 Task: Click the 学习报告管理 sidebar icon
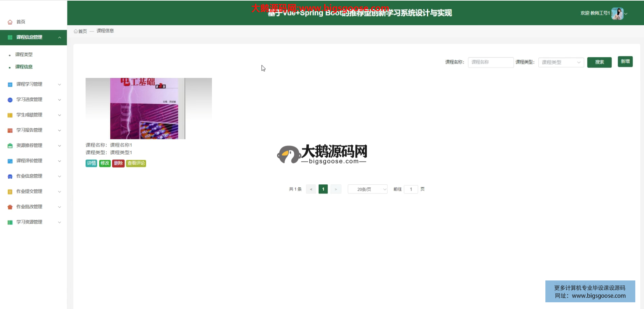10,130
